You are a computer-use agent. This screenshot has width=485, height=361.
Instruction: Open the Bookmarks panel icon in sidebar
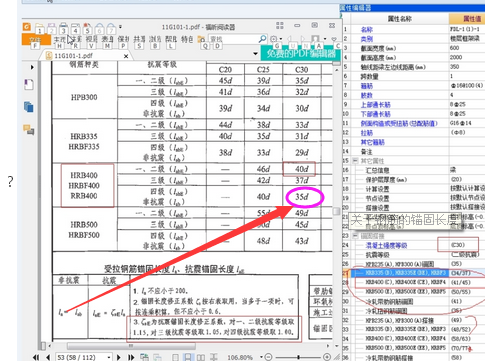pos(29,84)
